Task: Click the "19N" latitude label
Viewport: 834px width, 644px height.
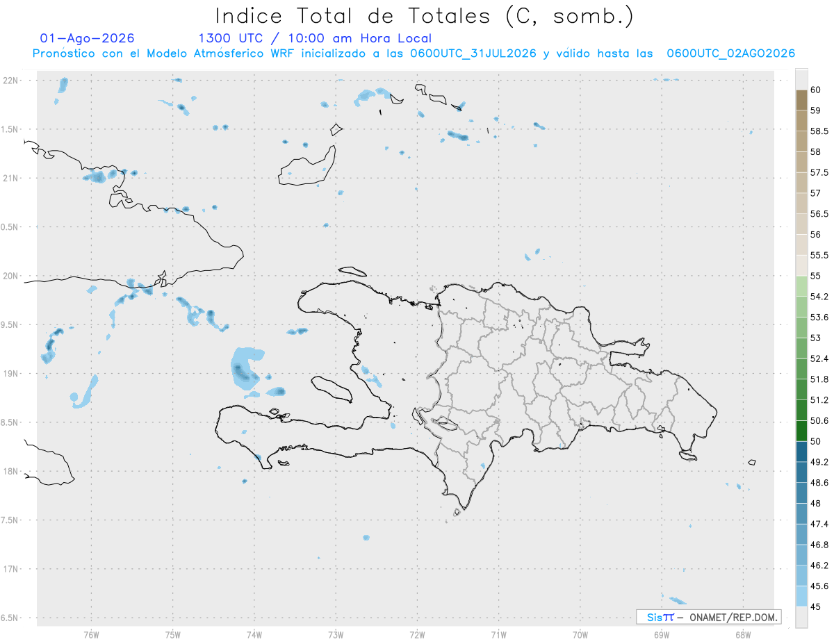Action: click(10, 374)
